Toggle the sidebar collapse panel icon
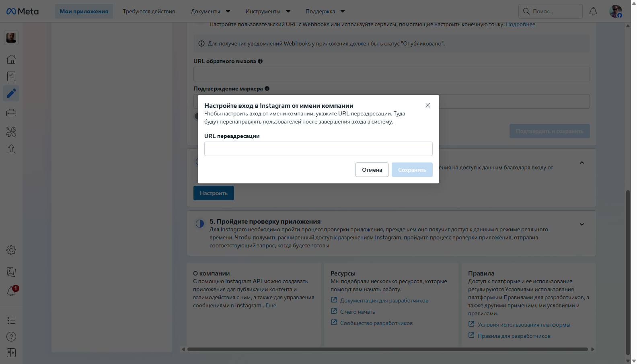Screen dimensions: 637x364 click(11, 353)
